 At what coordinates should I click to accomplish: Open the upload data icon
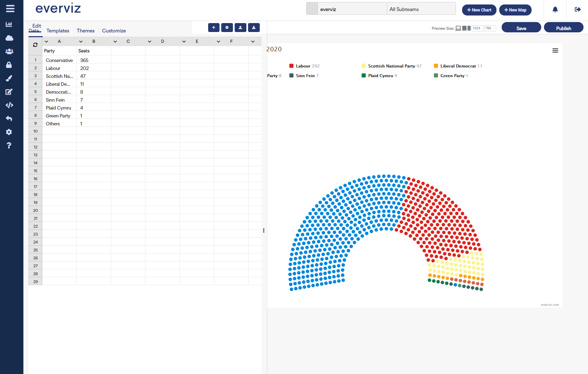240,28
